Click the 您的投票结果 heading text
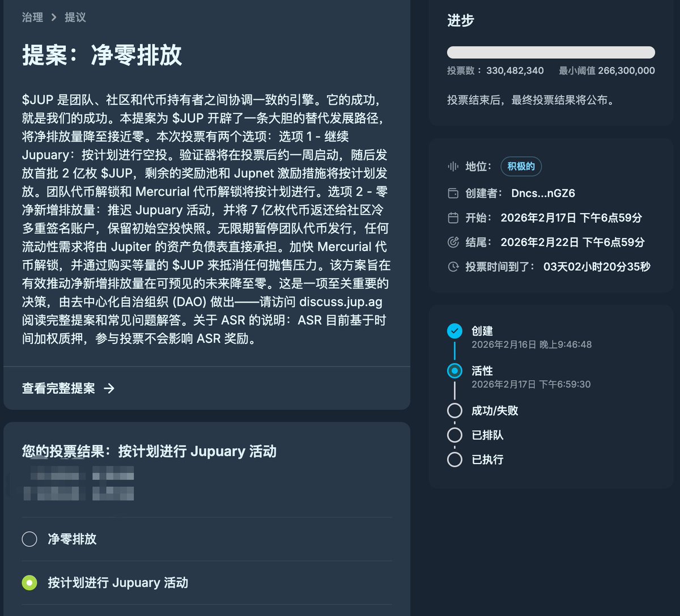This screenshot has height=616, width=680. (x=149, y=452)
